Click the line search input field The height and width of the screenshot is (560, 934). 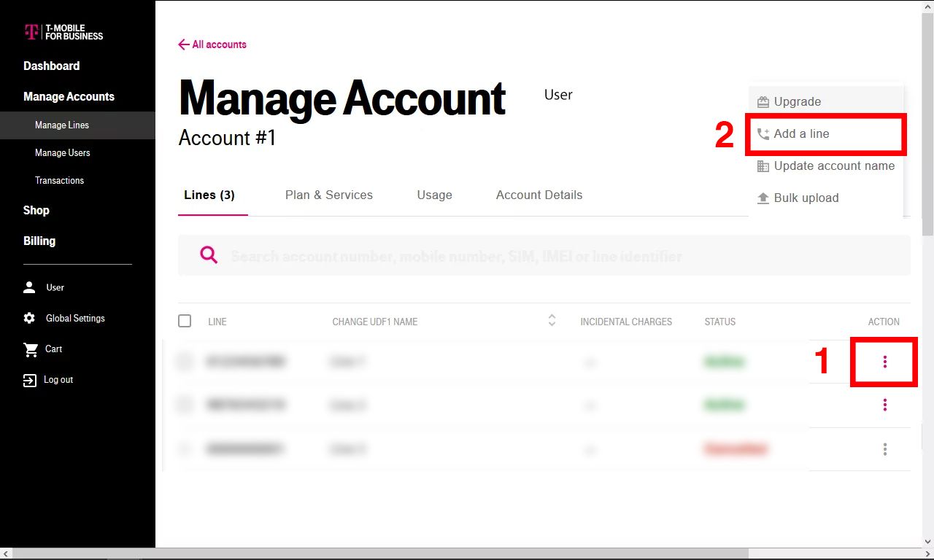[544, 255]
